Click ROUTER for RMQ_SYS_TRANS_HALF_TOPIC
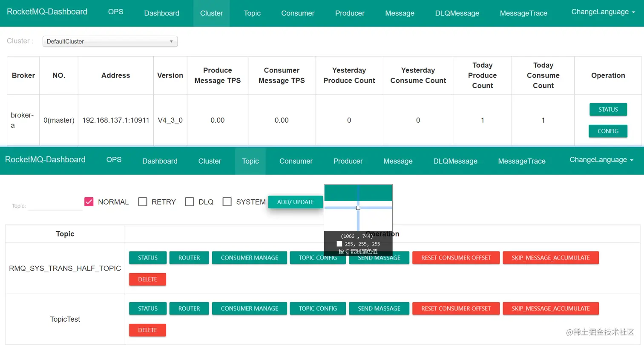 pos(189,258)
